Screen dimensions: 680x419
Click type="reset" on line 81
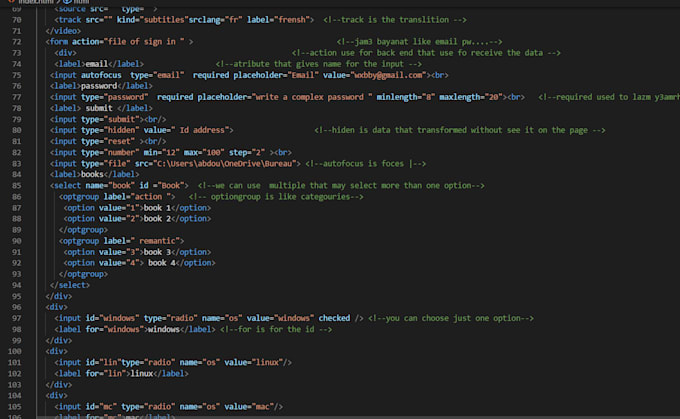(x=108, y=141)
